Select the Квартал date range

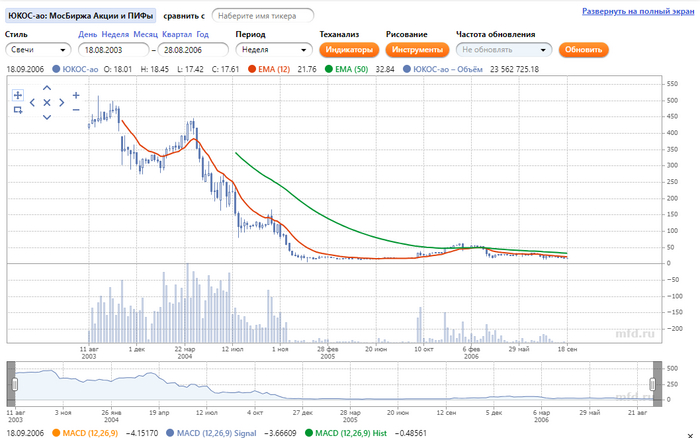(178, 34)
